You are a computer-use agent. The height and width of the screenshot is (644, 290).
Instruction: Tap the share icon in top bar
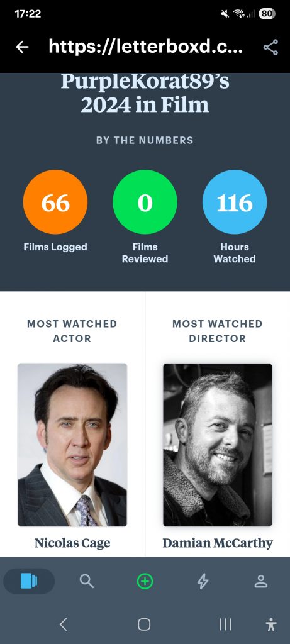[270, 47]
